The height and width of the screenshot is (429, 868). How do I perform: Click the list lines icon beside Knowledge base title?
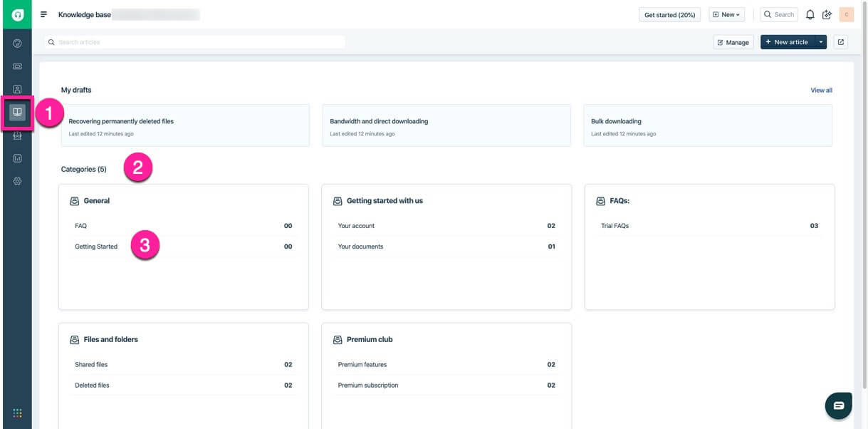[x=43, y=14]
